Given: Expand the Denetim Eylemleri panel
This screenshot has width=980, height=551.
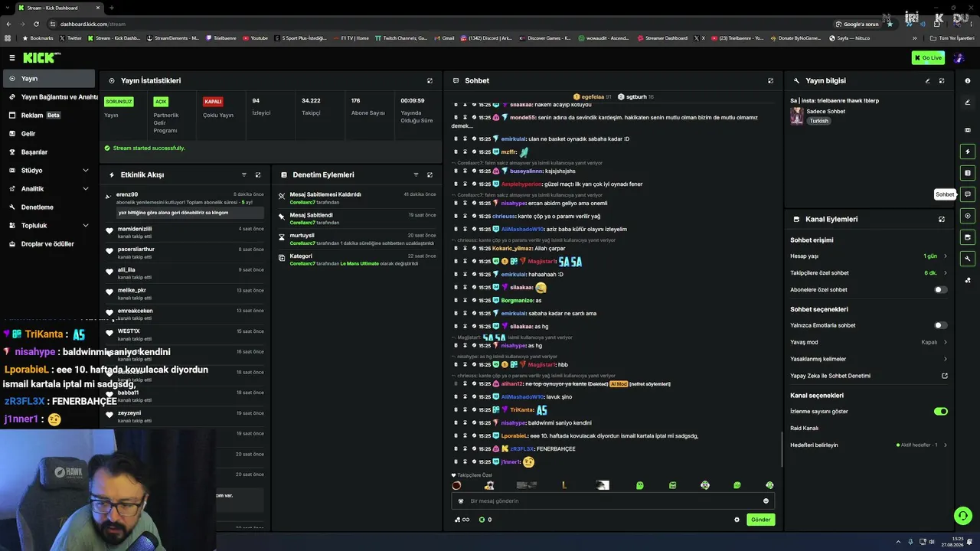Looking at the screenshot, I should pyautogui.click(x=430, y=174).
